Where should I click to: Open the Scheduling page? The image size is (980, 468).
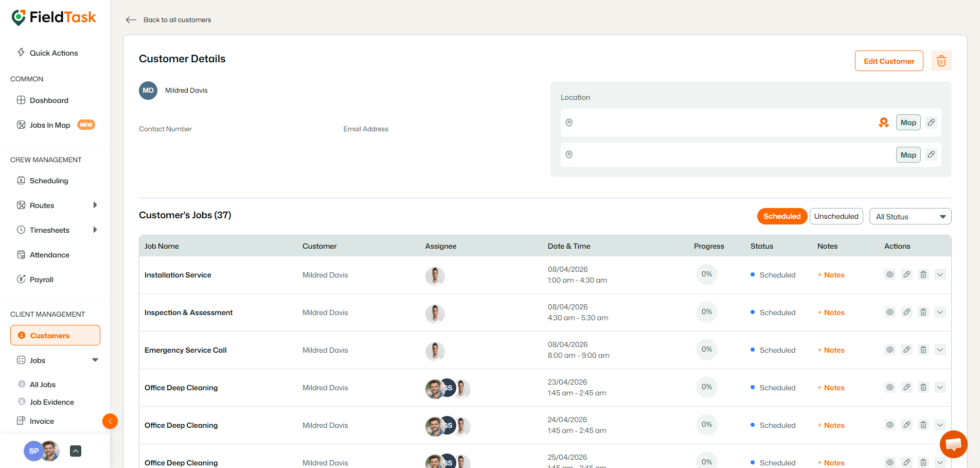point(43,181)
